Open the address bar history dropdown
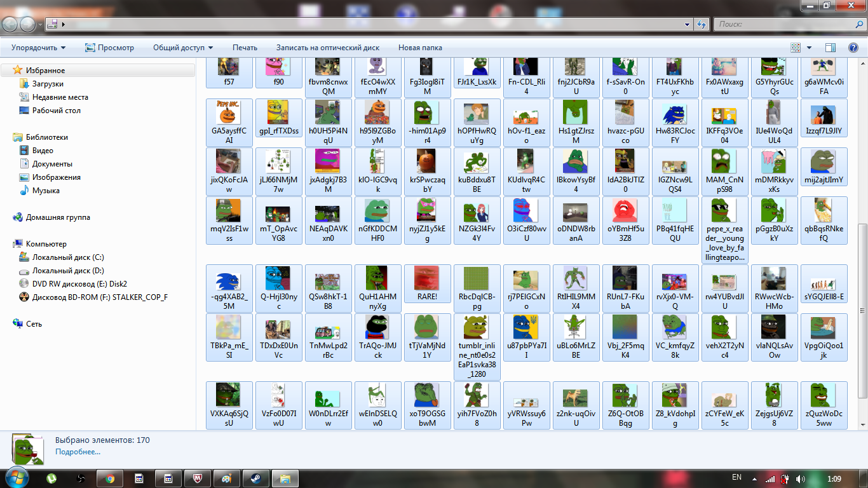This screenshot has height=488, width=868. (688, 24)
